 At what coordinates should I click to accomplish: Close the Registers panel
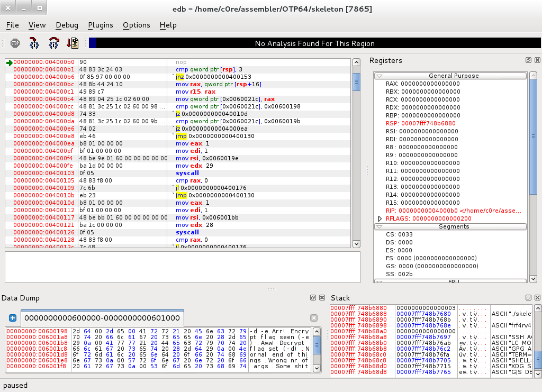[x=537, y=60]
